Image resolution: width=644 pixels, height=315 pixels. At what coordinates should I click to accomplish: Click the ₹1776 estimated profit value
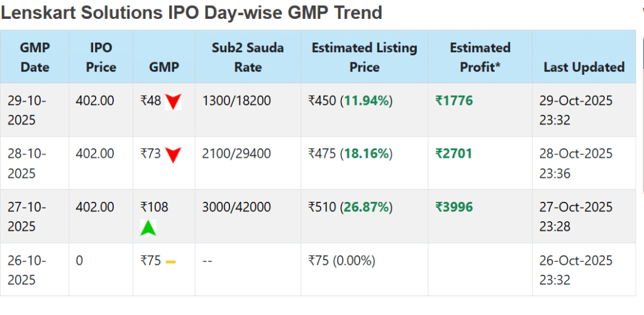pyautogui.click(x=454, y=101)
